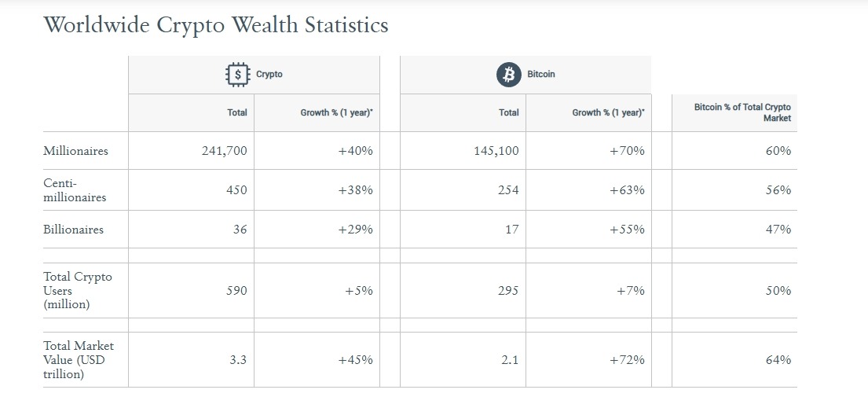Click the Billionaires row label
This screenshot has height=397, width=868.
coord(73,230)
